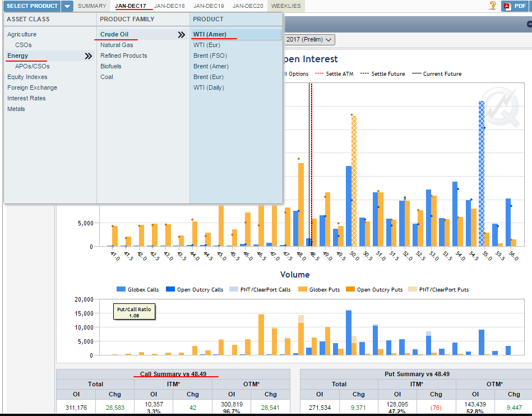
Task: Click the SELECT PRODUCT button
Action: (32, 6)
